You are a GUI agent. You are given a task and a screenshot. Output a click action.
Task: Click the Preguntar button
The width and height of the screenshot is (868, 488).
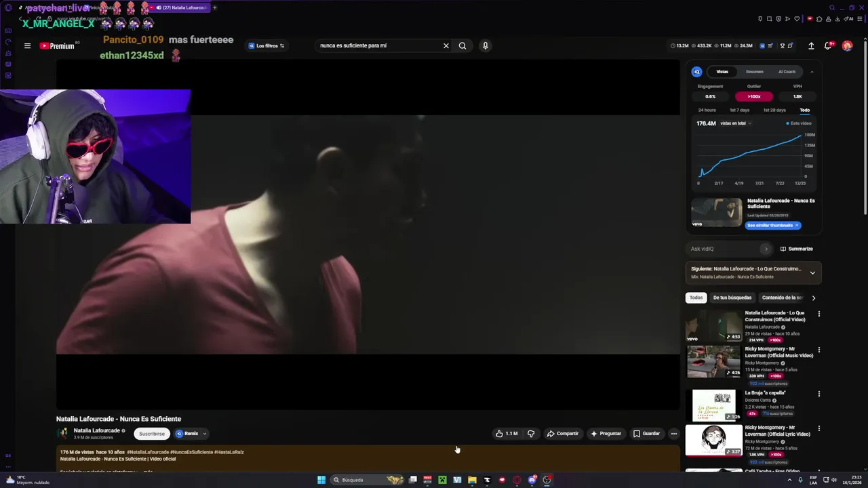point(606,434)
